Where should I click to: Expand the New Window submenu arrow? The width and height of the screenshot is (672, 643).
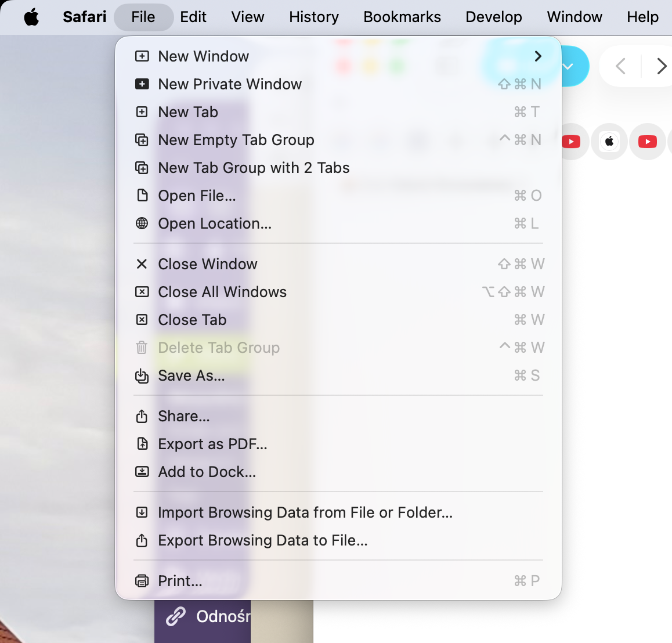pyautogui.click(x=537, y=56)
